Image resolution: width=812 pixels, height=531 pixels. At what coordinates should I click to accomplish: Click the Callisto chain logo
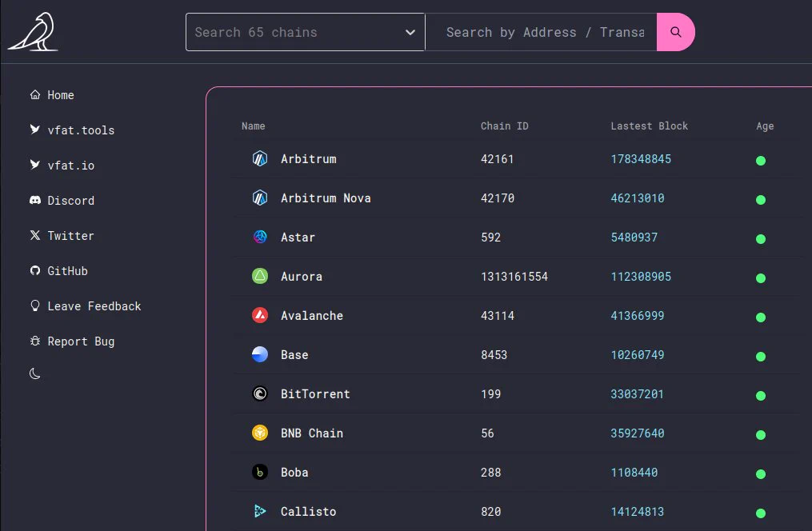pyautogui.click(x=260, y=511)
